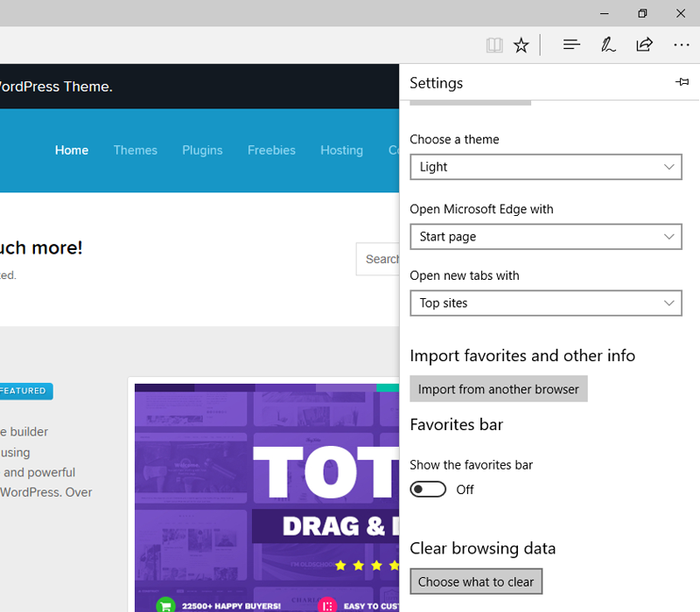Viewport: 700px width, 612px height.
Task: Open the Hub three-lines icon
Action: pyautogui.click(x=571, y=45)
